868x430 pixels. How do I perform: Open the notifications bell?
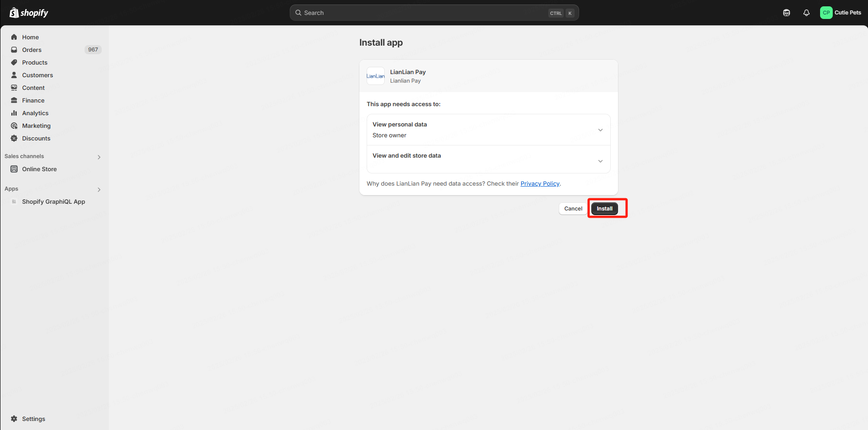tap(807, 13)
